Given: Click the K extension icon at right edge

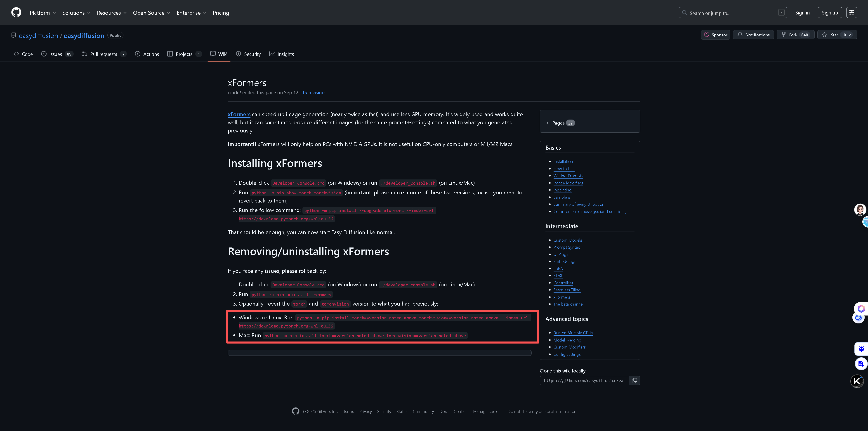Looking at the screenshot, I should tap(857, 381).
